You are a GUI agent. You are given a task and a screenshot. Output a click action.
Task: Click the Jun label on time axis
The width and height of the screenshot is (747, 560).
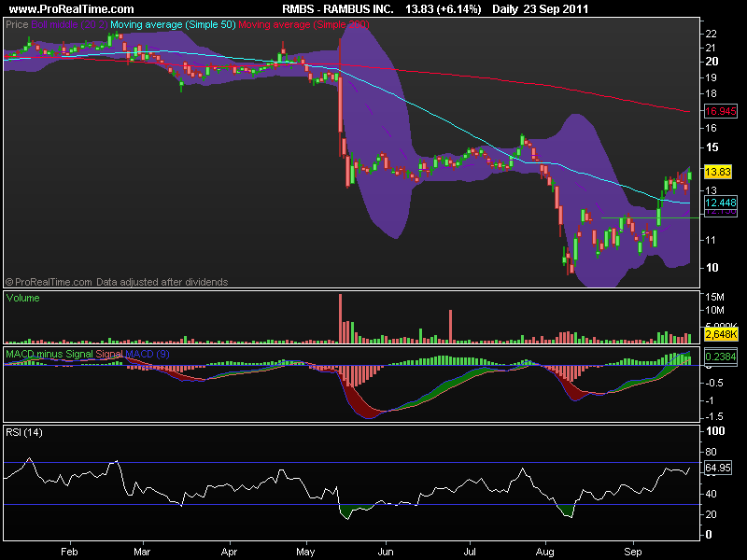point(386,552)
